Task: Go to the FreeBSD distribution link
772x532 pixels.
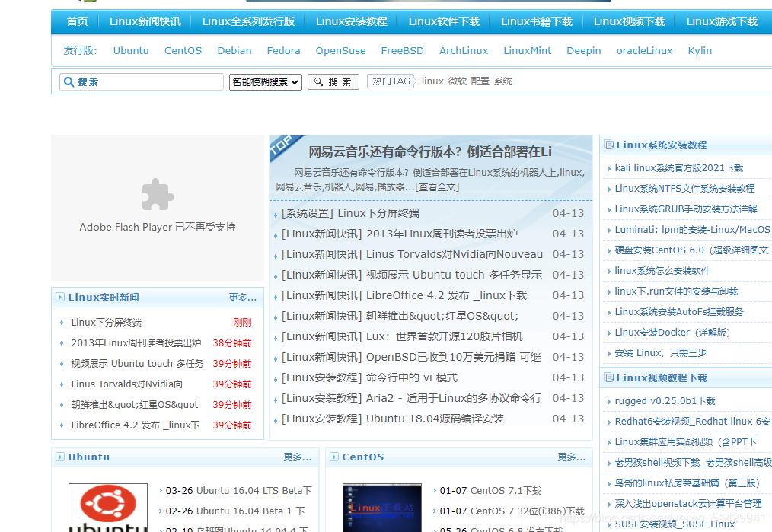Action: (402, 51)
